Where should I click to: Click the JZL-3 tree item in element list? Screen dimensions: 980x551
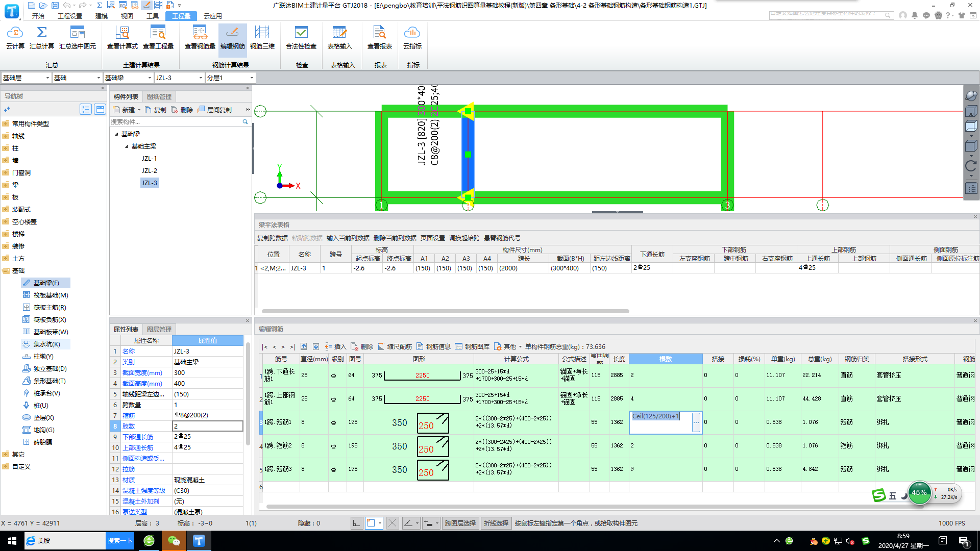click(x=150, y=182)
